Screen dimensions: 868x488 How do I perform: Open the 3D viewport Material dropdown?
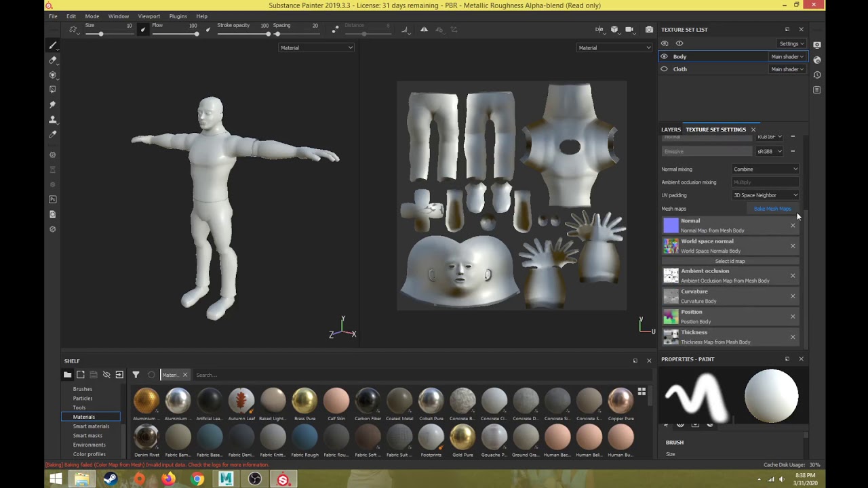(317, 48)
